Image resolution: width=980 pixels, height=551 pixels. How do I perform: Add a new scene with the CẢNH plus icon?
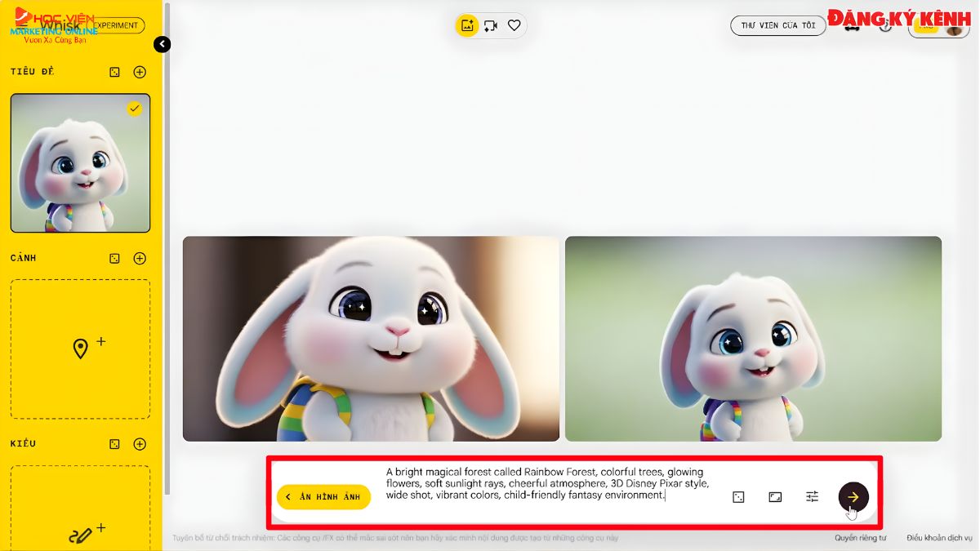click(x=140, y=258)
